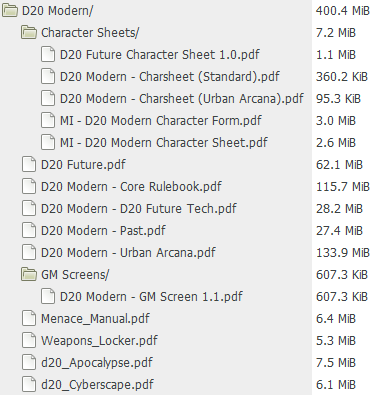Open D20 Modern - Urban Arcana.pdf

tap(128, 253)
